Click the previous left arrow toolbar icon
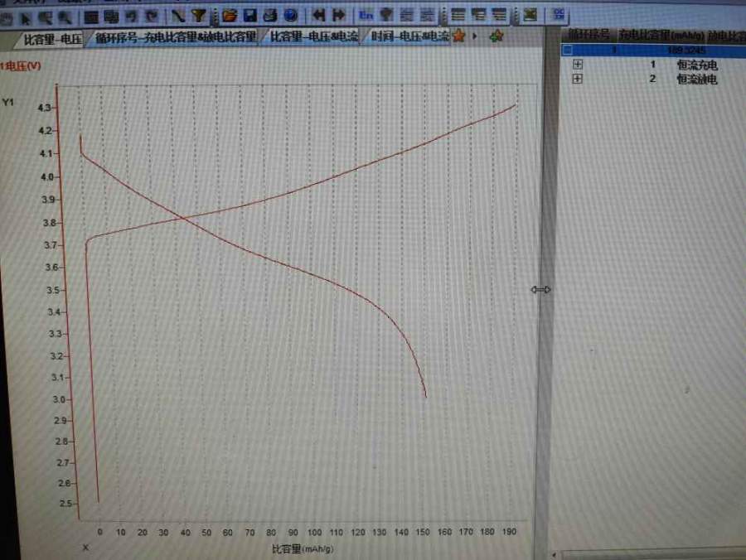The width and height of the screenshot is (746, 560). click(x=318, y=15)
